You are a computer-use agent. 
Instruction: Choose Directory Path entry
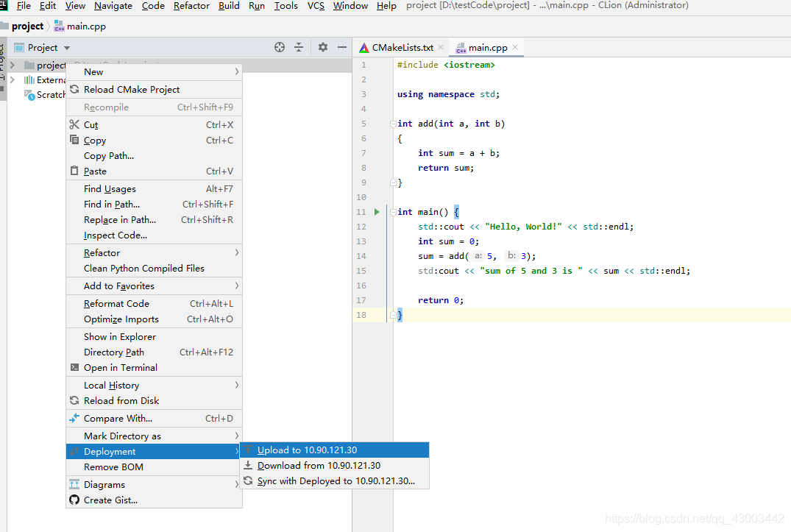154,352
